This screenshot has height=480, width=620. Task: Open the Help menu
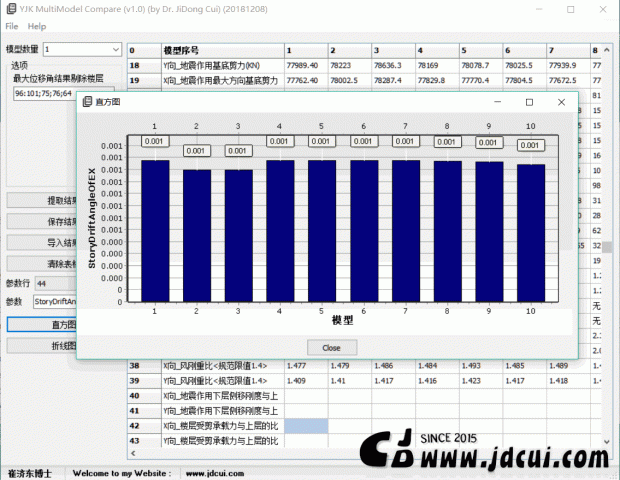pos(37,25)
